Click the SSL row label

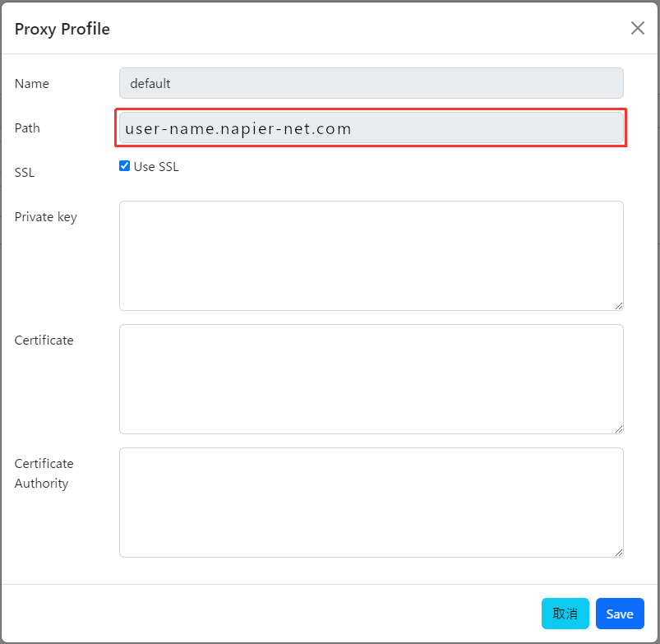[25, 172]
